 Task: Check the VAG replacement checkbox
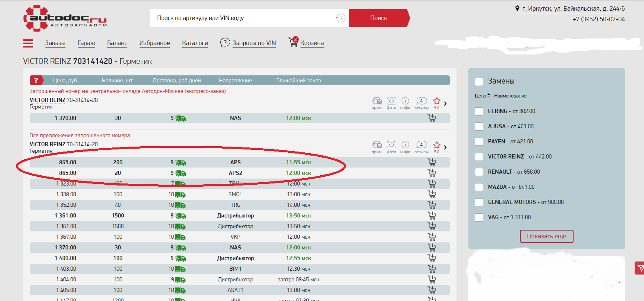click(479, 217)
